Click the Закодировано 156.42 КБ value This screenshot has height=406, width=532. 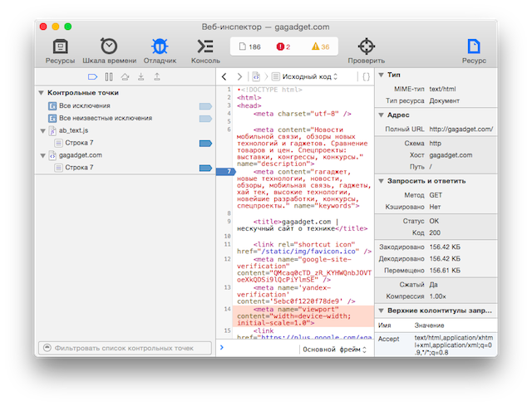[x=445, y=247]
